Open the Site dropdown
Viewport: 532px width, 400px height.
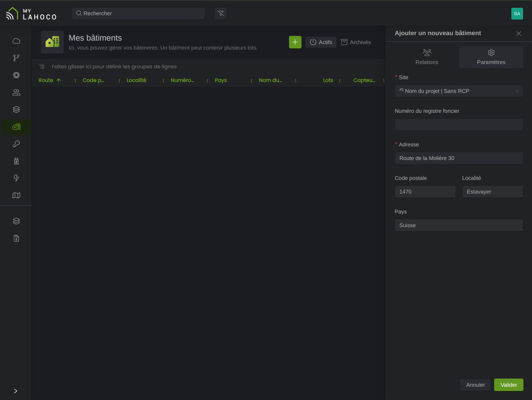(459, 91)
